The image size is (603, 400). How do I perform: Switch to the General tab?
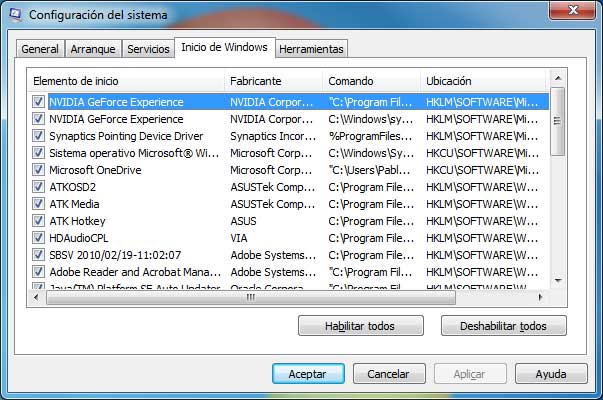pos(40,49)
